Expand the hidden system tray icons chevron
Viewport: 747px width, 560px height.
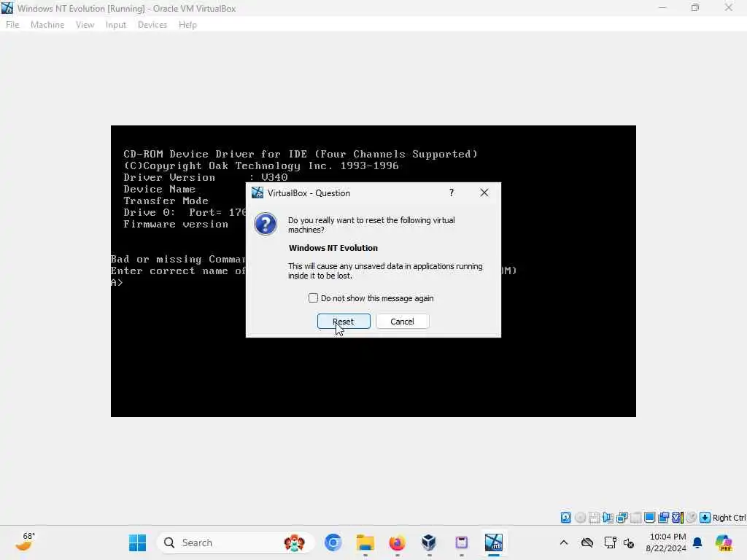[x=564, y=542]
